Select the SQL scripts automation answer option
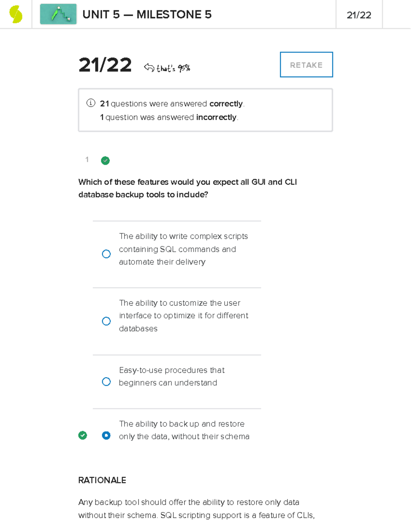This screenshot has width=411, height=532. 106,254
